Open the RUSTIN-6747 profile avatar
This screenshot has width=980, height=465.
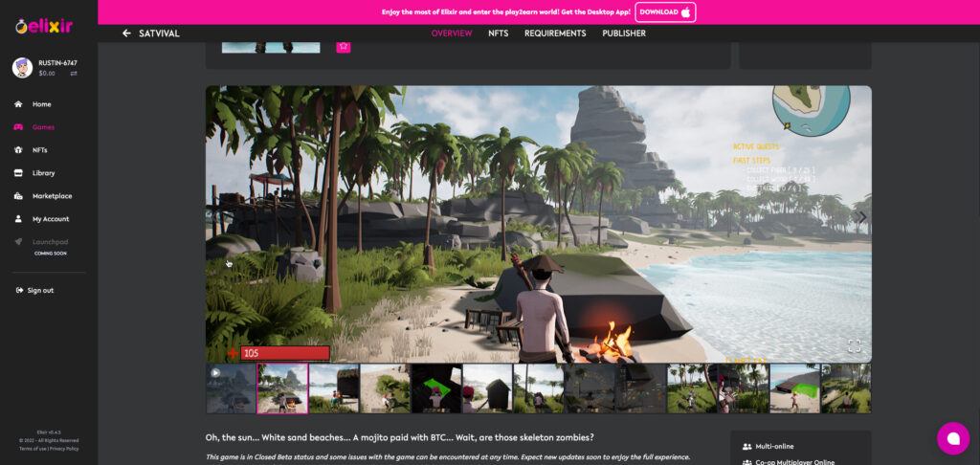coord(22,68)
